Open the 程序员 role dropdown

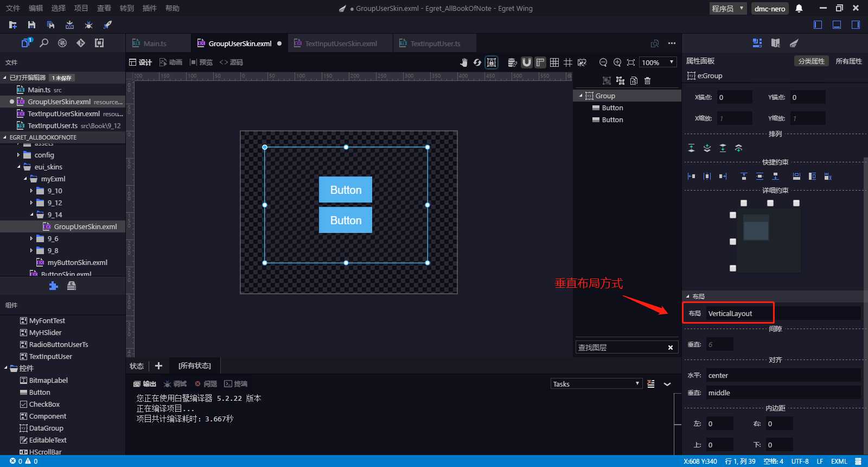[728, 8]
